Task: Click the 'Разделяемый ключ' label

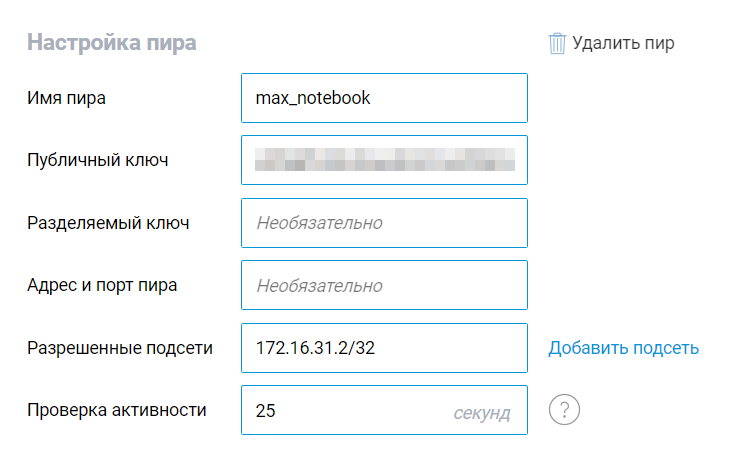Action: (x=108, y=223)
